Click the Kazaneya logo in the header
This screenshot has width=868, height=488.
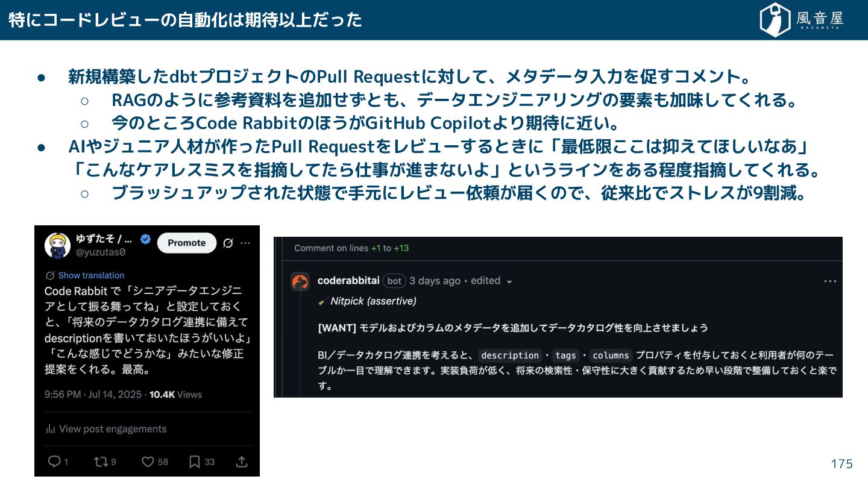click(801, 20)
